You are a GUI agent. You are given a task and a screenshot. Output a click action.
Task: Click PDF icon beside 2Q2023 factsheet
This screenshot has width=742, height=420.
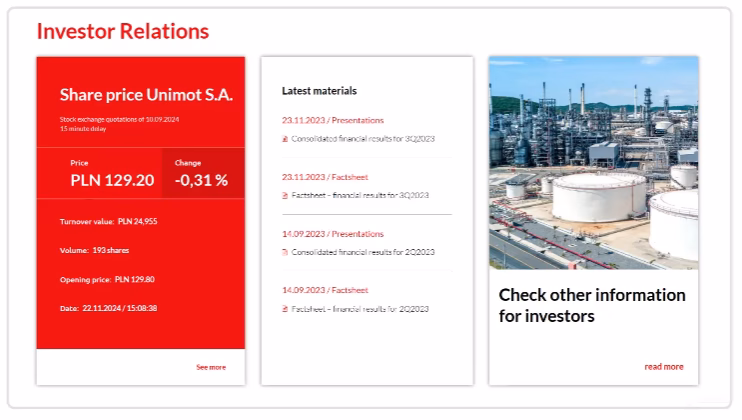[x=285, y=309]
